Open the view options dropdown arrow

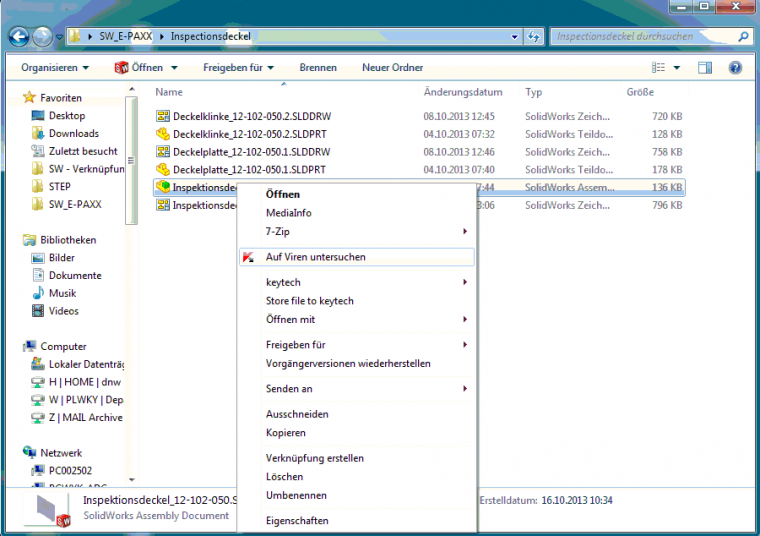pos(677,67)
